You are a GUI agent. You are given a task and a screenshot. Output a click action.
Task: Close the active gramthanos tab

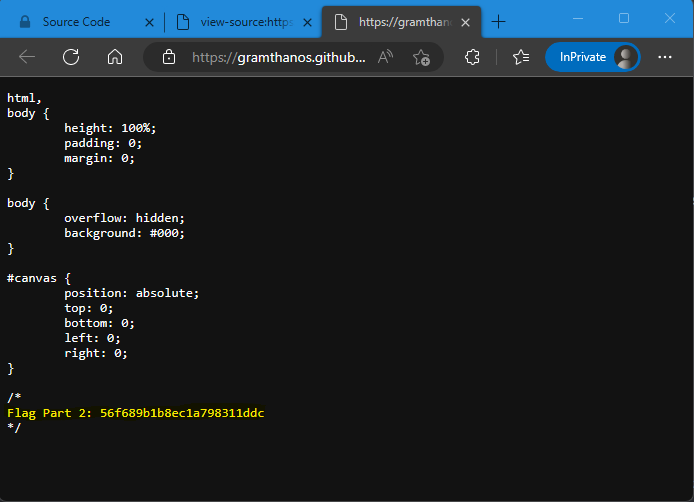coord(463,21)
